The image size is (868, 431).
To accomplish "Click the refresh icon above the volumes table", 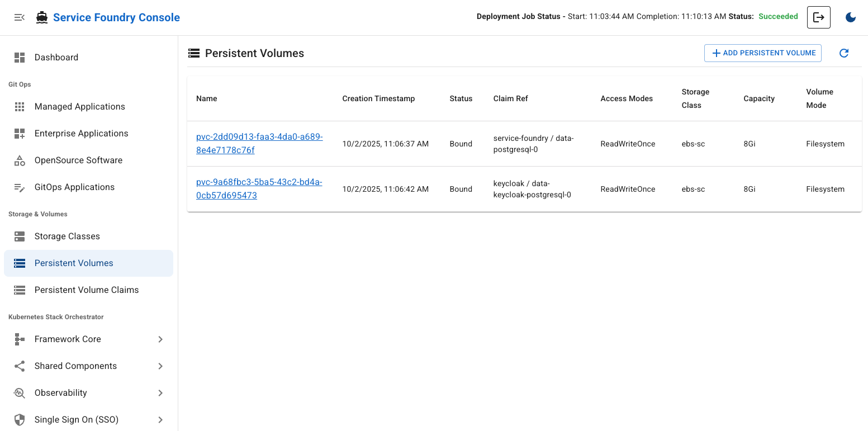I will [x=844, y=53].
